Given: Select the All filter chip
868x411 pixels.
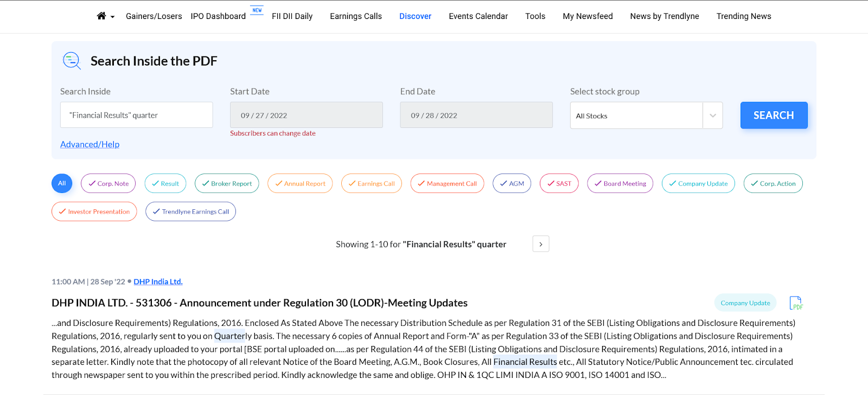Looking at the screenshot, I should coord(62,183).
